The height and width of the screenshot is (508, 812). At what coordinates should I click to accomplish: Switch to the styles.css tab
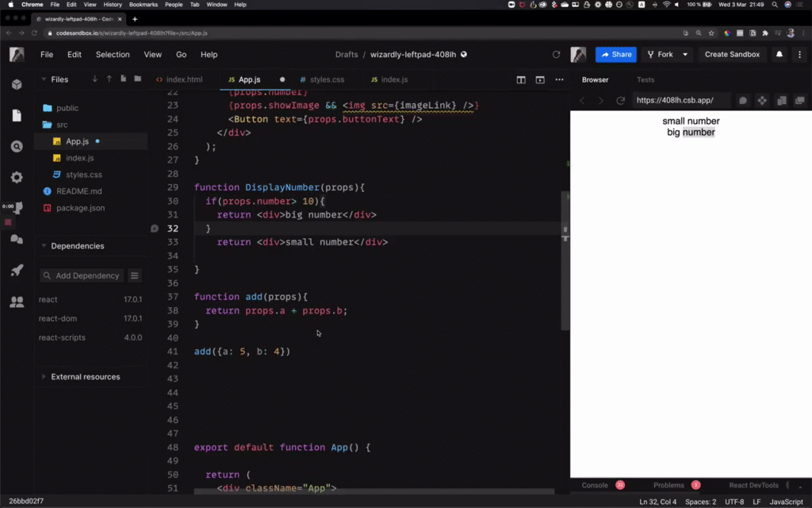tap(325, 79)
